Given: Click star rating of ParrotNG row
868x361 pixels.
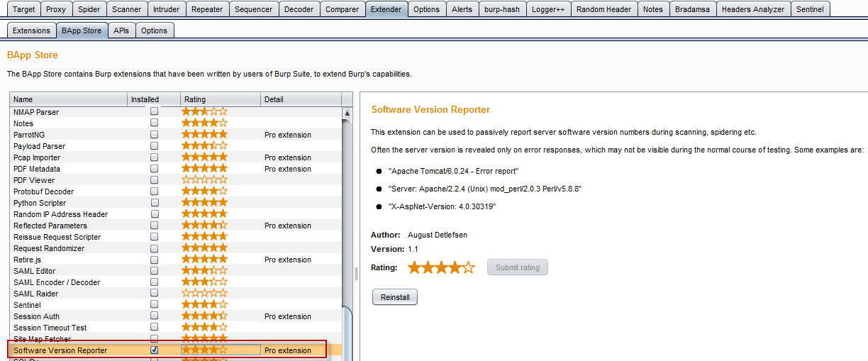Looking at the screenshot, I should 205,134.
